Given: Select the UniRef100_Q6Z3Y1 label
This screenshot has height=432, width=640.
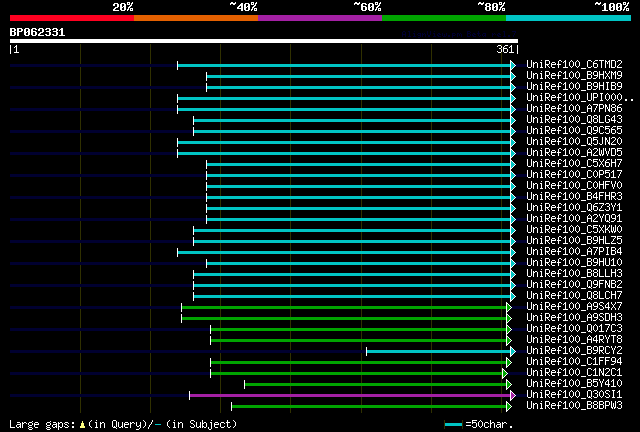Looking at the screenshot, I should pos(574,208).
